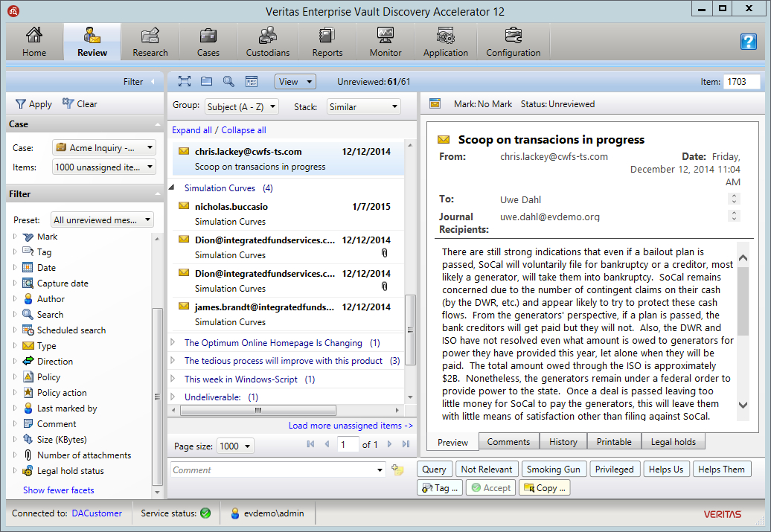The width and height of the screenshot is (771, 532).
Task: Click the Legal hold status facet icon
Action: pos(28,471)
